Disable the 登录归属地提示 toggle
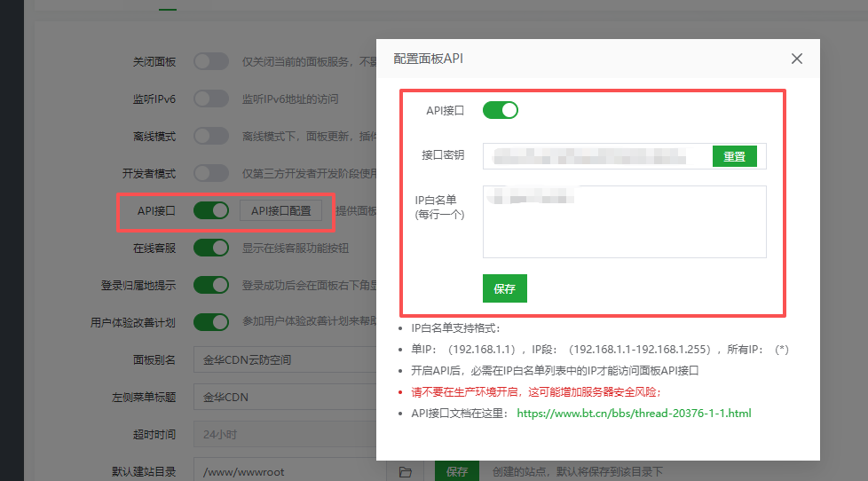Screen dimensions: 868x481 pyautogui.click(x=211, y=285)
